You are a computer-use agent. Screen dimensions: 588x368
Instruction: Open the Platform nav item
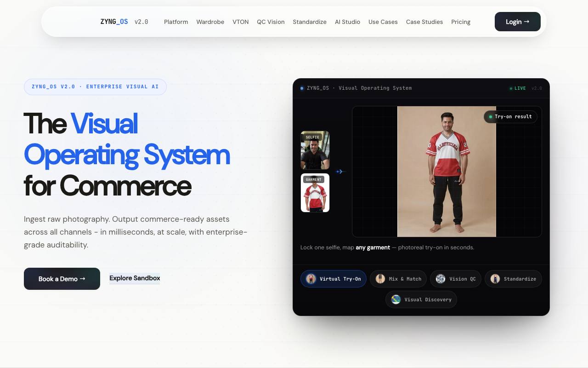(176, 22)
